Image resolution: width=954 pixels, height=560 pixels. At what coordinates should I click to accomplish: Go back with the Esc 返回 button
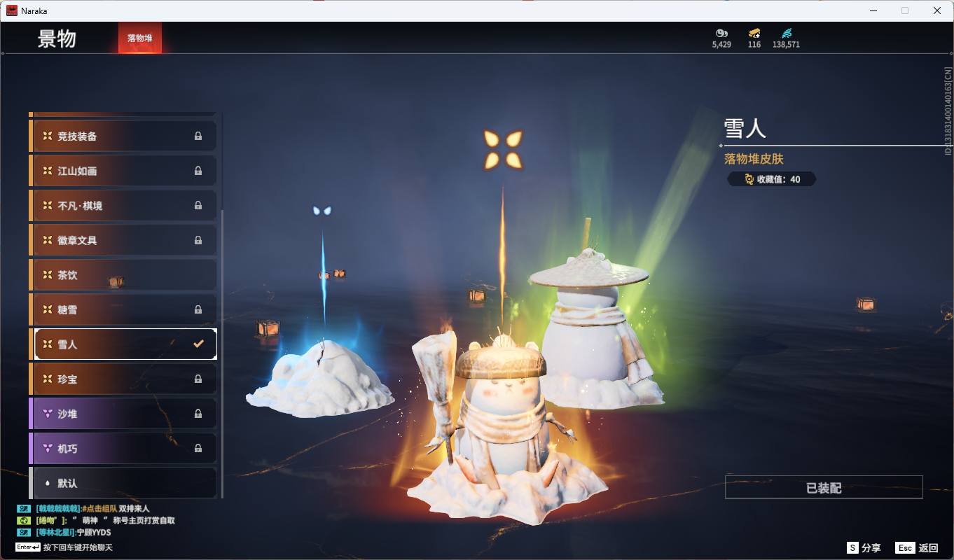(917, 548)
